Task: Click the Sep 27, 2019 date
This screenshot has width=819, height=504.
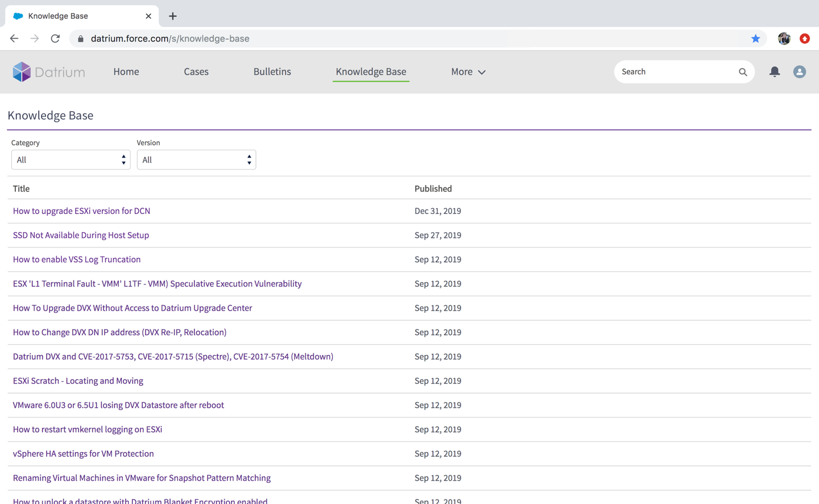Action: [438, 236]
